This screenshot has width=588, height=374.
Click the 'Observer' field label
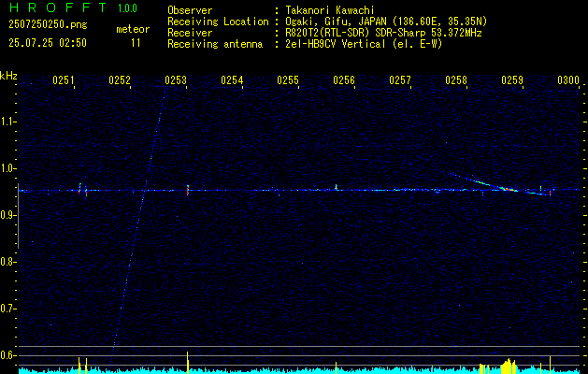point(190,10)
